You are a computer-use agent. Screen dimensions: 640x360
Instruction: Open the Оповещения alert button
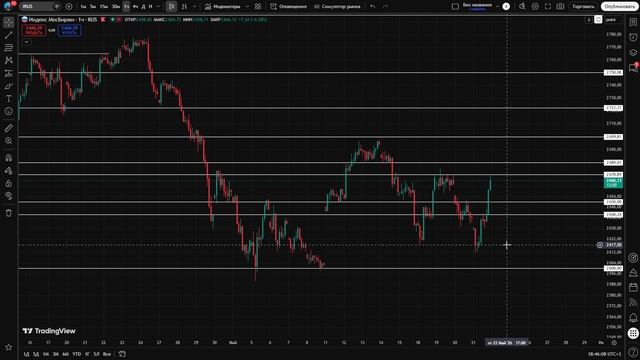click(289, 7)
